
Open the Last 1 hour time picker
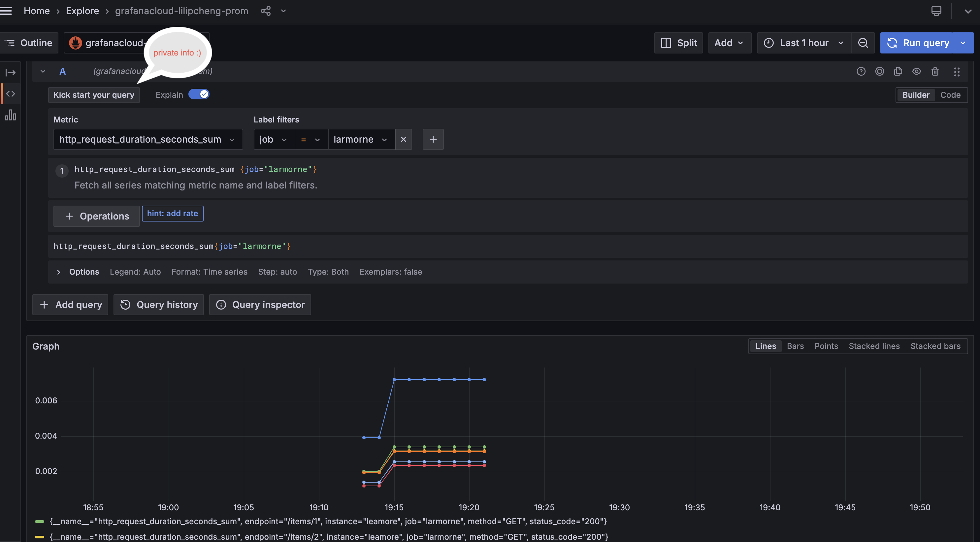tap(804, 43)
